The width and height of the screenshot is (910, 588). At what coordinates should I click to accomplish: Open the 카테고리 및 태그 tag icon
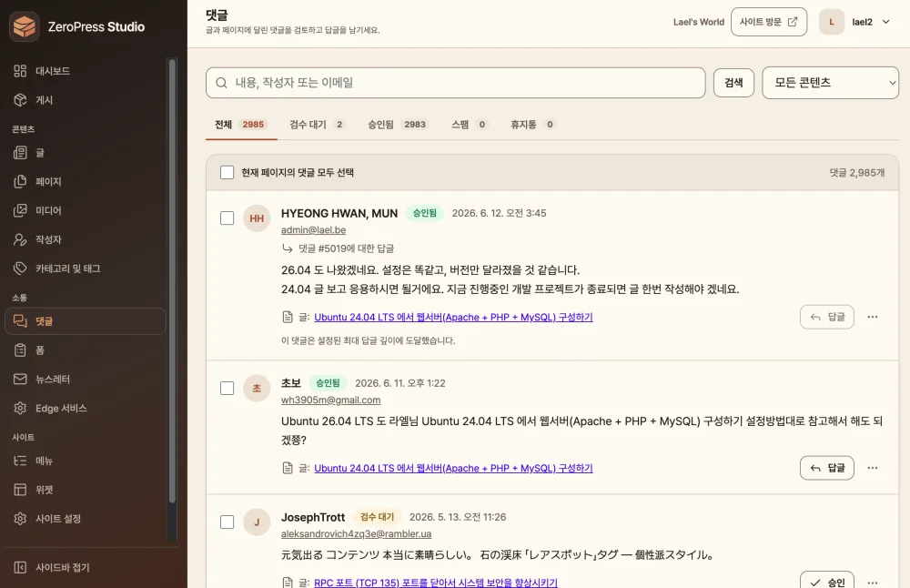pyautogui.click(x=20, y=269)
